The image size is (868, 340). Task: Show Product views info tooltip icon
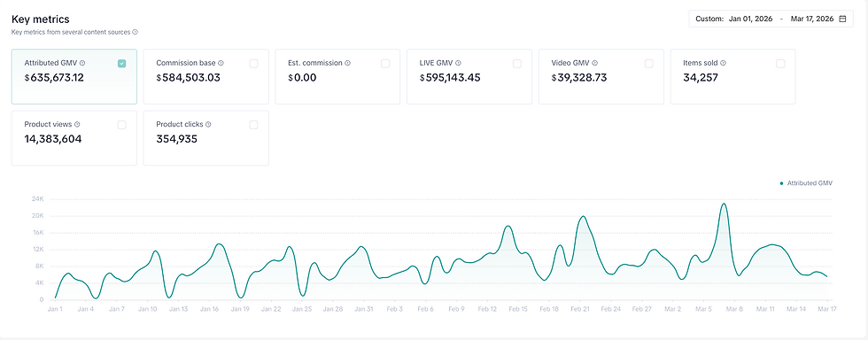click(x=78, y=125)
